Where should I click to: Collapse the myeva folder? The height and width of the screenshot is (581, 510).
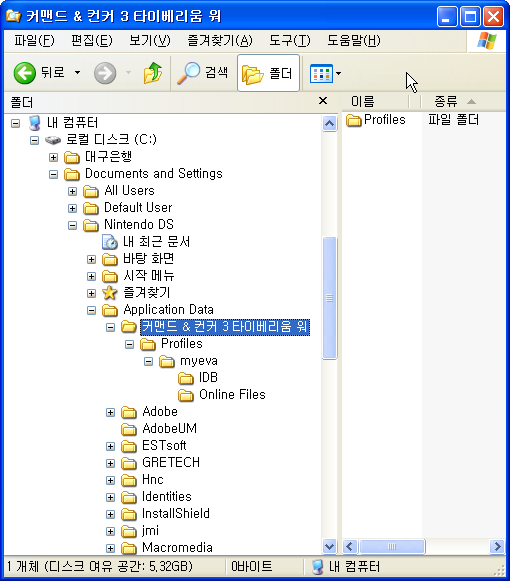[149, 361]
